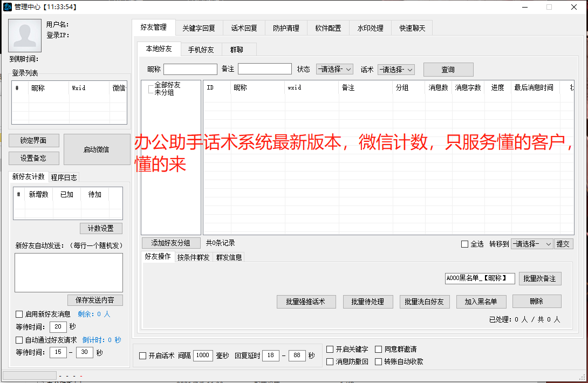The height and width of the screenshot is (383, 588).
Task: Edit the 20-second wait time field
Action: [58, 327]
